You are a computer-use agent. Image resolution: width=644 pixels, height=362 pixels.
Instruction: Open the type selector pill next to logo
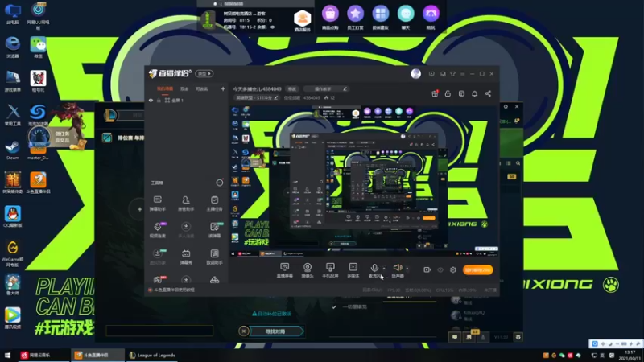(204, 74)
